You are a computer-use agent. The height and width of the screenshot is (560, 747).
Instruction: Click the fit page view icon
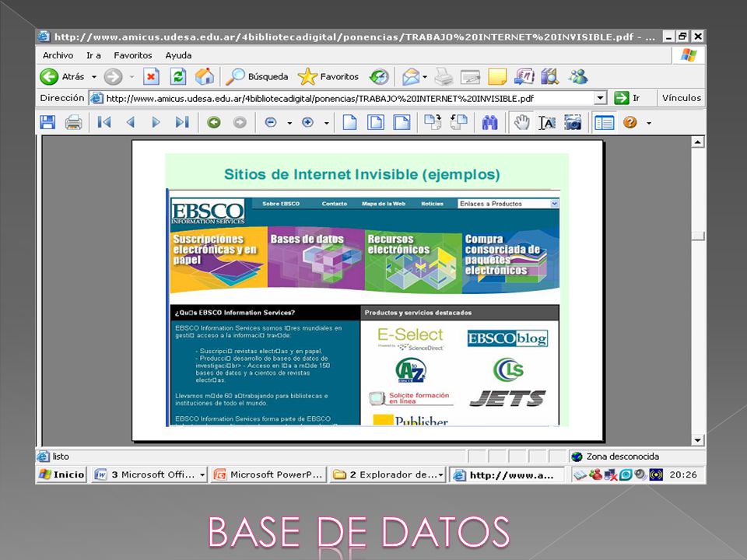(x=375, y=122)
